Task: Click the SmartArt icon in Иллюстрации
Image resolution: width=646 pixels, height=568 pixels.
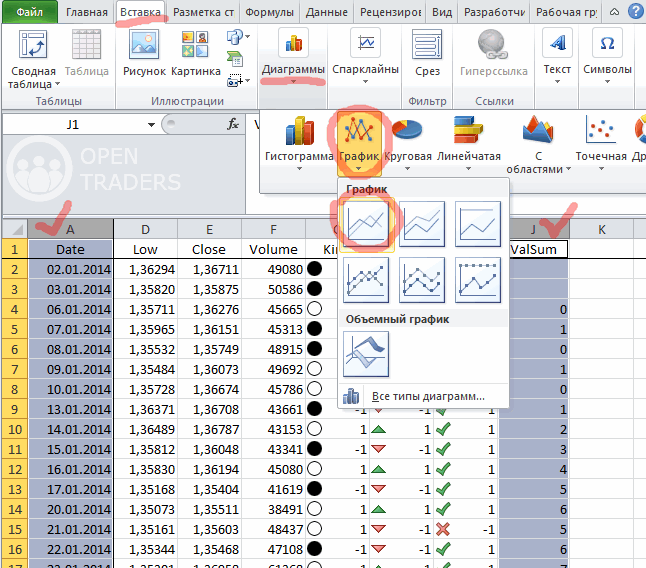Action: (x=235, y=59)
